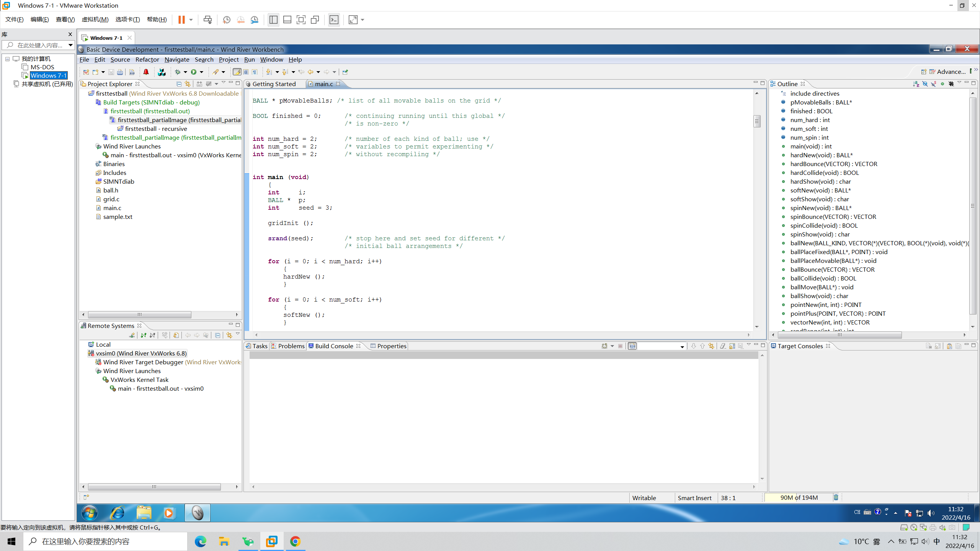Open the Run dropdown arrow
Screen dimensions: 980x551
202,72
